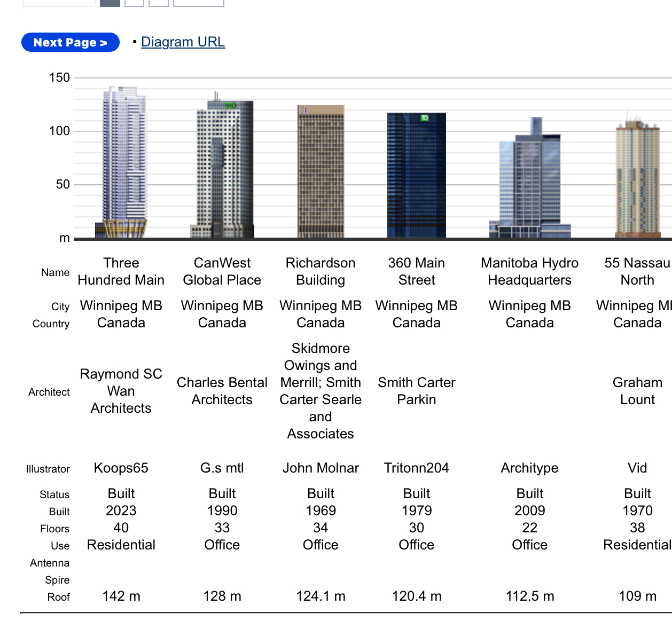The height and width of the screenshot is (621, 672).
Task: Click architect Charles Bental Architects
Action: coord(222,391)
